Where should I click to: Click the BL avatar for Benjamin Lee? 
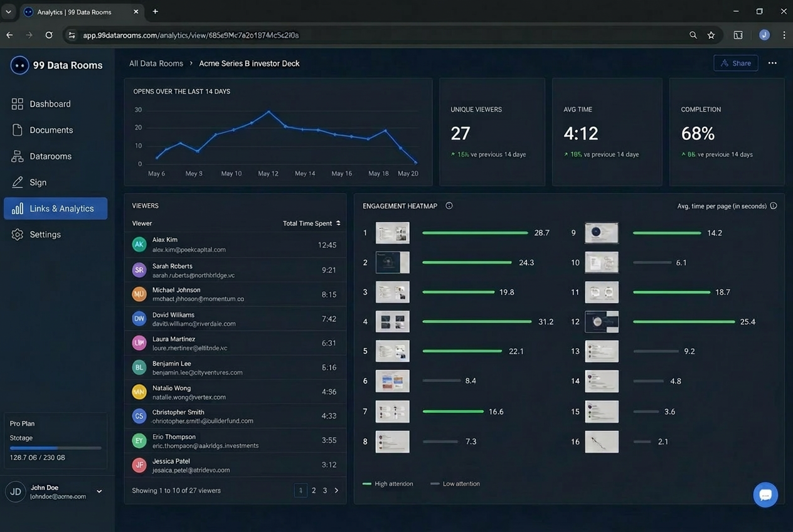[139, 368]
